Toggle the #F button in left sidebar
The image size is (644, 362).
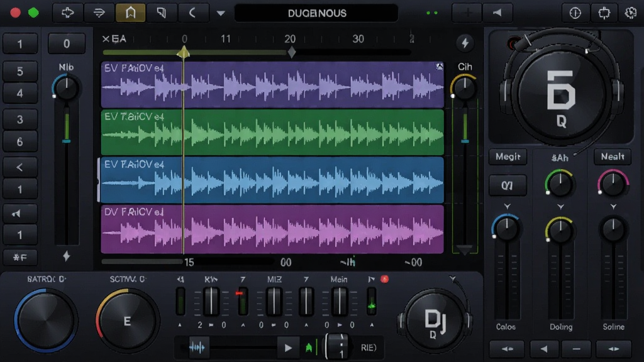coord(19,257)
